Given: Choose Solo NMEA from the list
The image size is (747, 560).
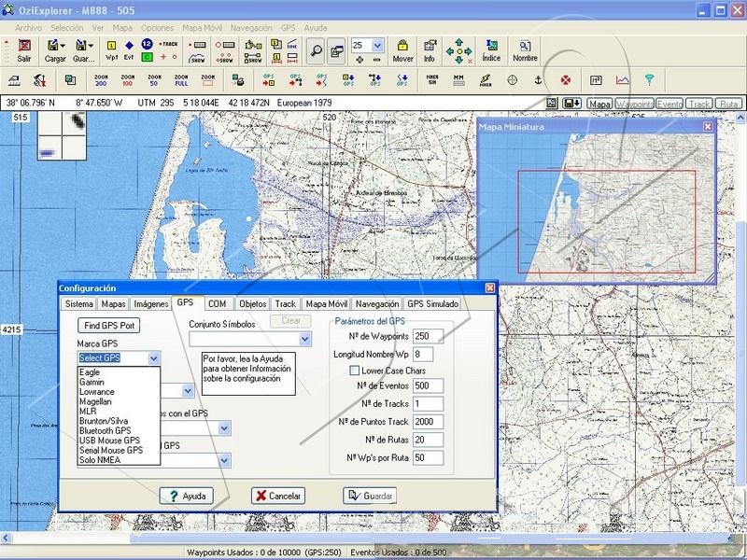Looking at the screenshot, I should click(100, 459).
